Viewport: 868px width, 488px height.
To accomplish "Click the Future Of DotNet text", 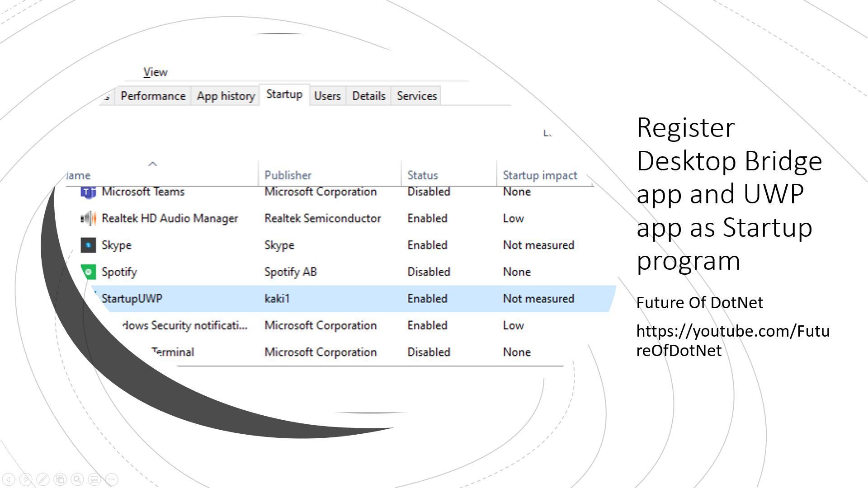I will tap(699, 303).
